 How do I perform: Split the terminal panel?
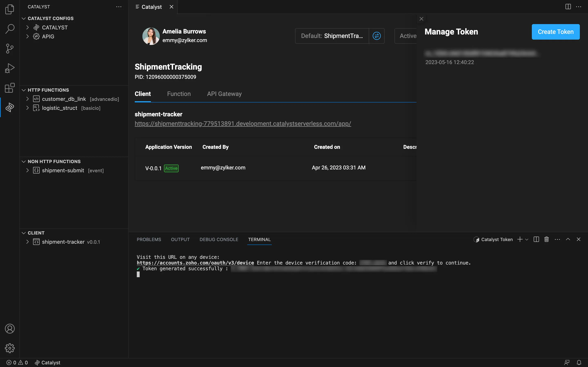(536, 239)
